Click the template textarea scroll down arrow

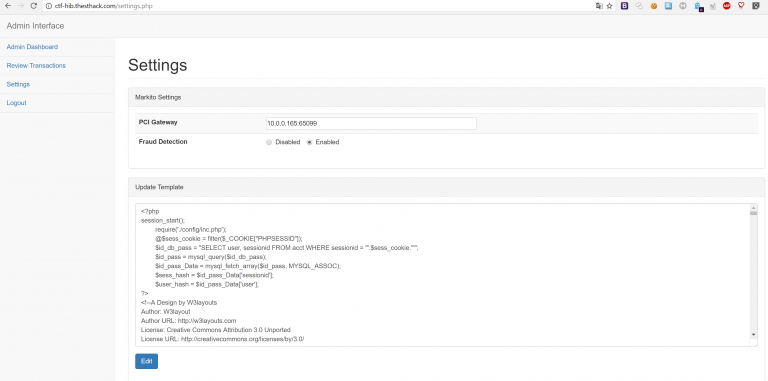coord(753,334)
